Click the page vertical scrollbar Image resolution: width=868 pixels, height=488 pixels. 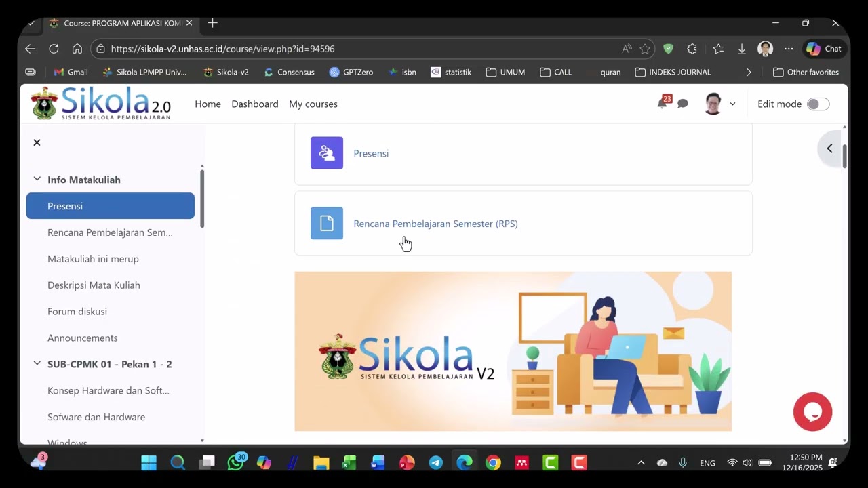(x=844, y=156)
